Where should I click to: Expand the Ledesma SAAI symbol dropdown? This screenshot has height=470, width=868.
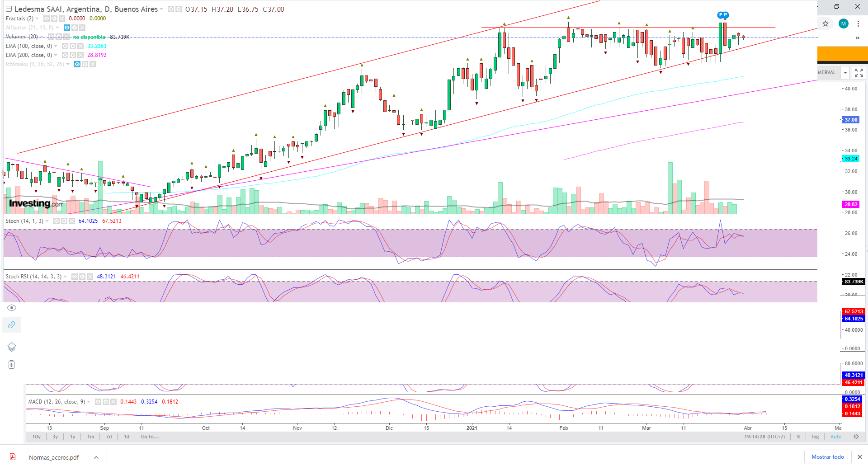click(x=161, y=9)
